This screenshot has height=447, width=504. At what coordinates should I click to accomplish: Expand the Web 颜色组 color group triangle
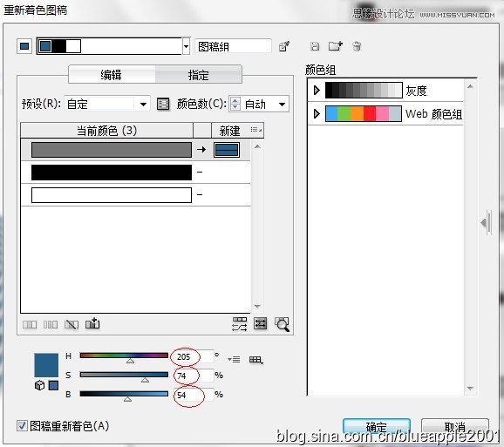point(317,113)
